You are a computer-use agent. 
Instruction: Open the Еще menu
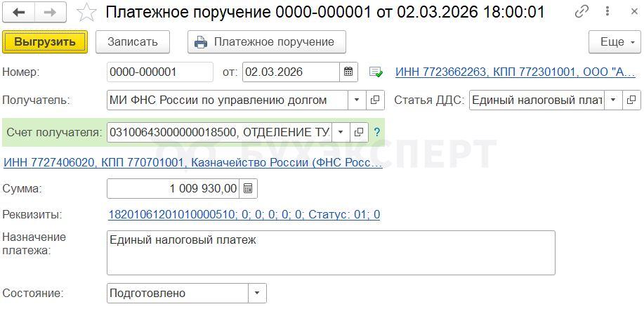click(x=615, y=41)
